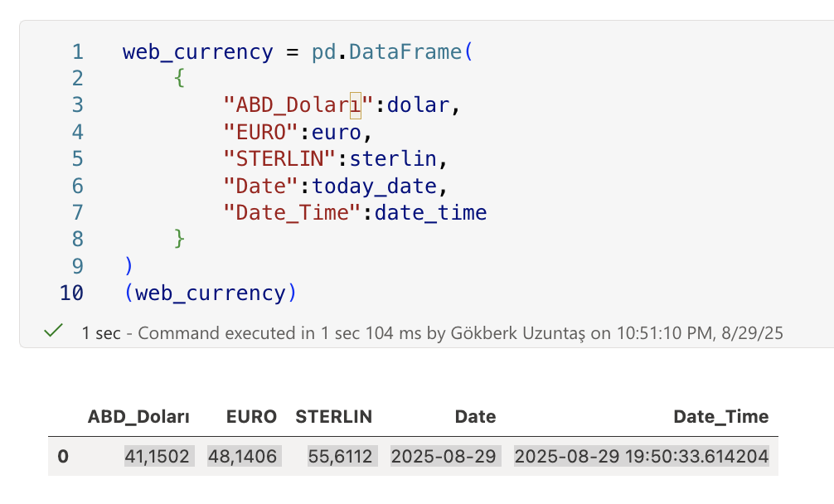Click line number 1 in the gutter
The height and width of the screenshot is (504, 834).
tap(77, 52)
